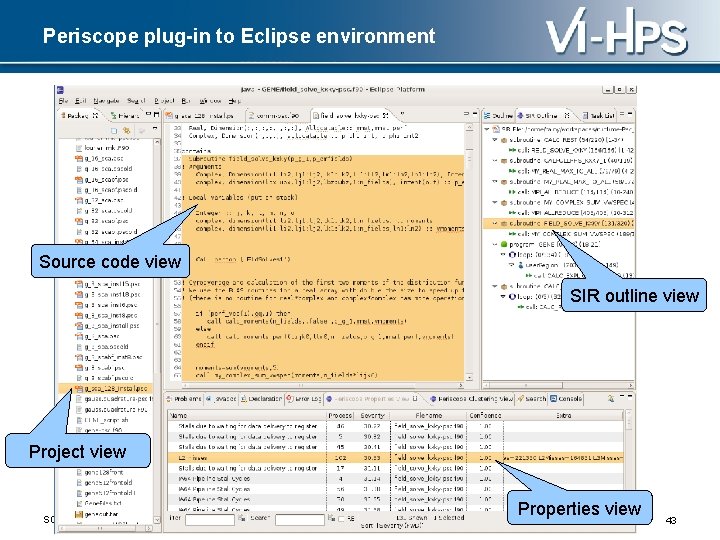Switch to the g_sca_128_install.psc editor tab
720x540 pixels.
[200, 116]
